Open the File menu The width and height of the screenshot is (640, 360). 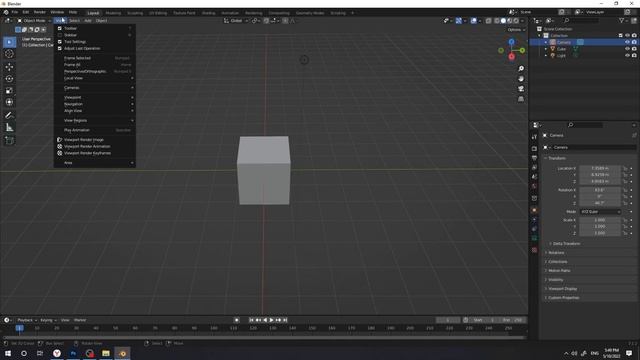15,12
